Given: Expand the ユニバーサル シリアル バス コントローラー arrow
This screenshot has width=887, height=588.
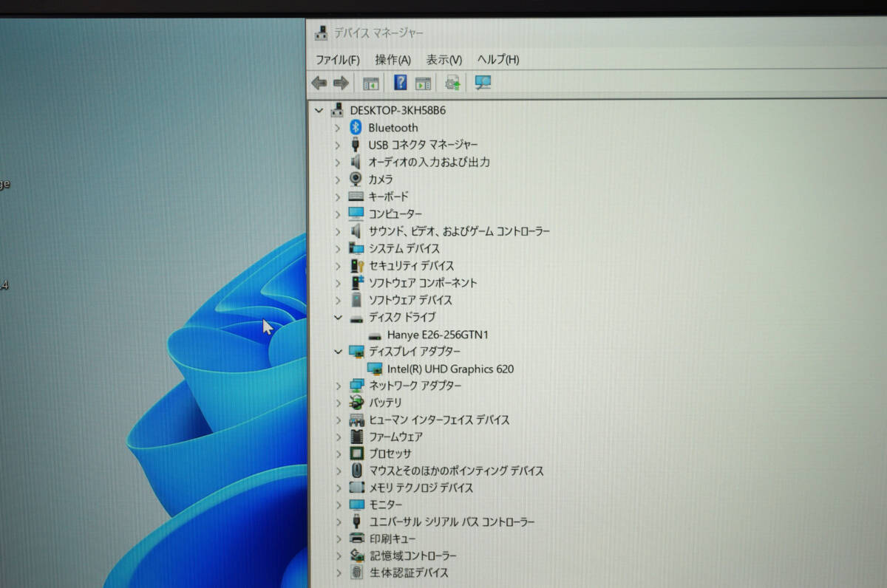Looking at the screenshot, I should pos(338,522).
